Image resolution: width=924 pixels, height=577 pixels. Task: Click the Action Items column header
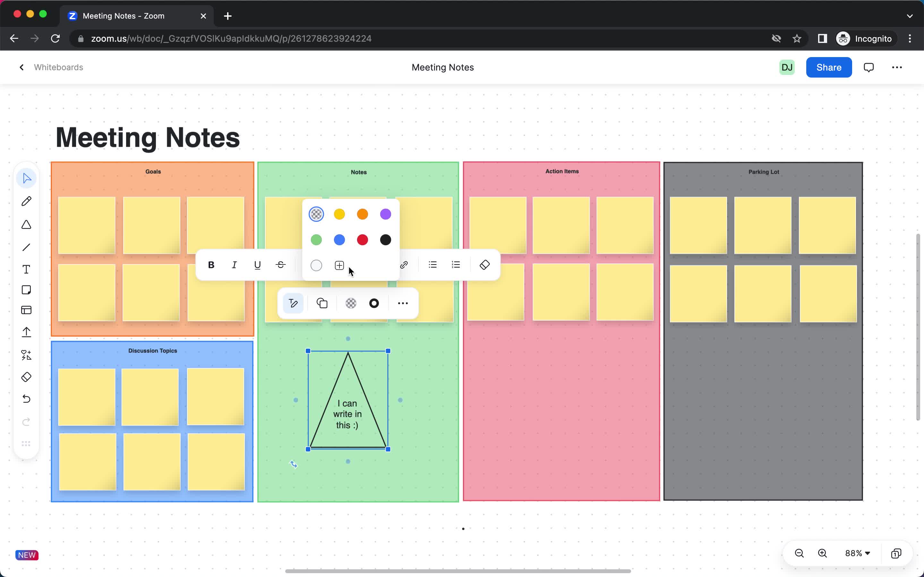click(562, 171)
